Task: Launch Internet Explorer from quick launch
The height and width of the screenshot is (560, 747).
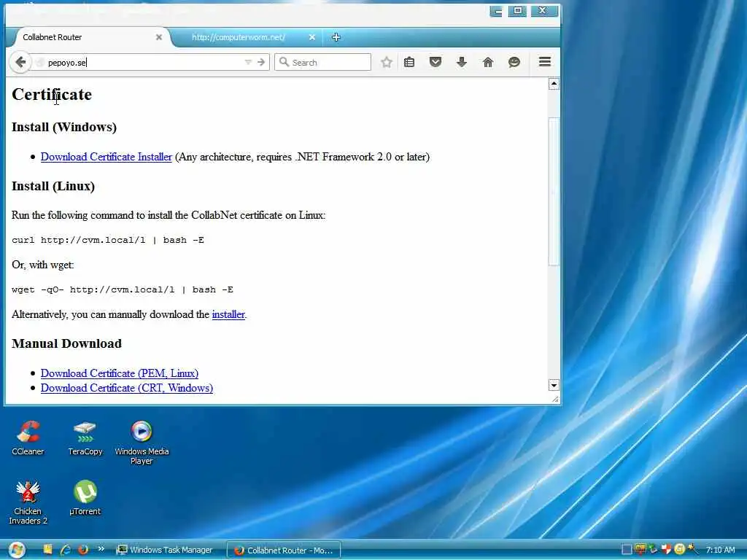Action: [x=65, y=550]
